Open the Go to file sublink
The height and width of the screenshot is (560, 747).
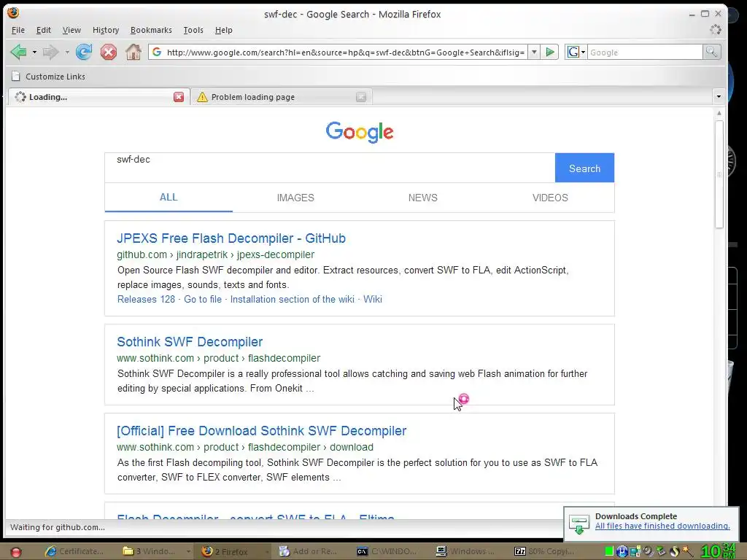coord(203,299)
